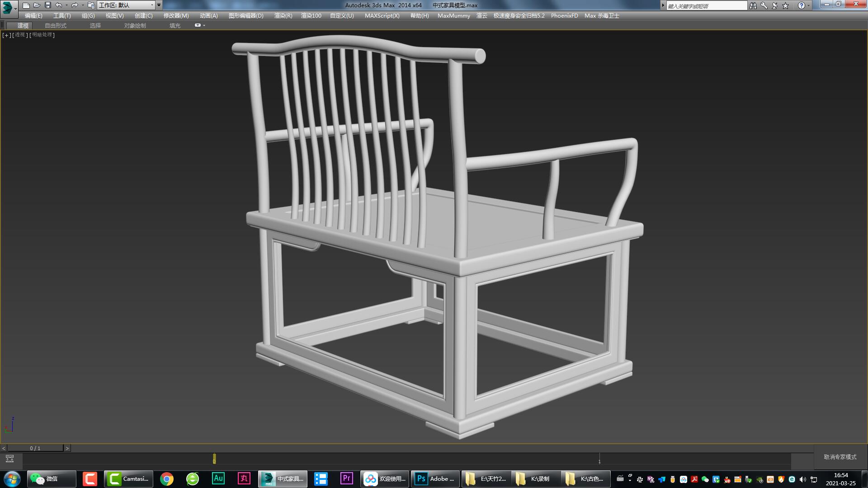Image resolution: width=868 pixels, height=488 pixels.
Task: Open InfoCenter Favorites star icon
Action: click(786, 5)
